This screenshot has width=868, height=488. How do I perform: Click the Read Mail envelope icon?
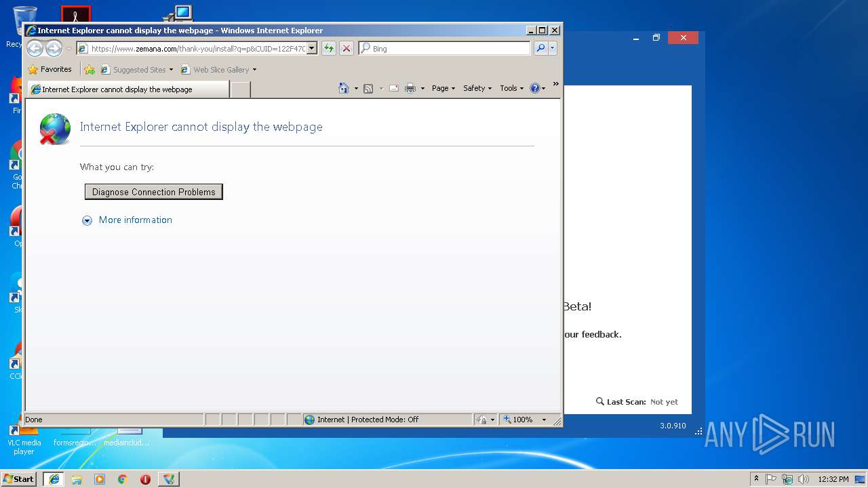pos(394,88)
